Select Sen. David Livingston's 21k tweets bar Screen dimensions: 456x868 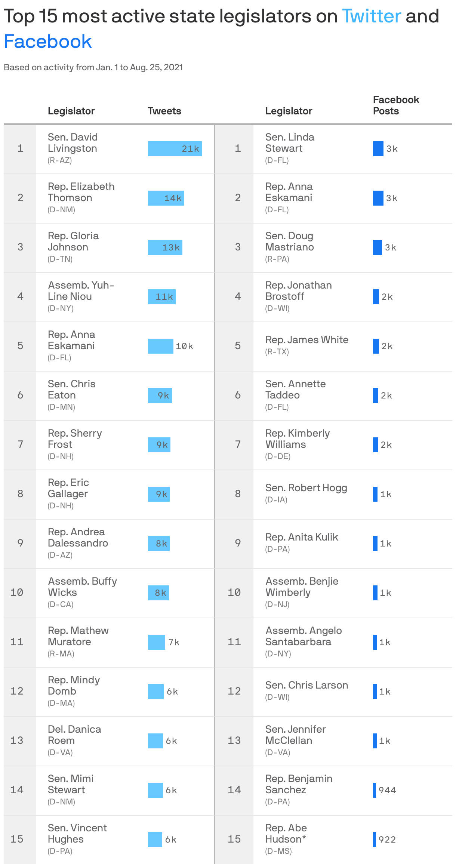[175, 149]
